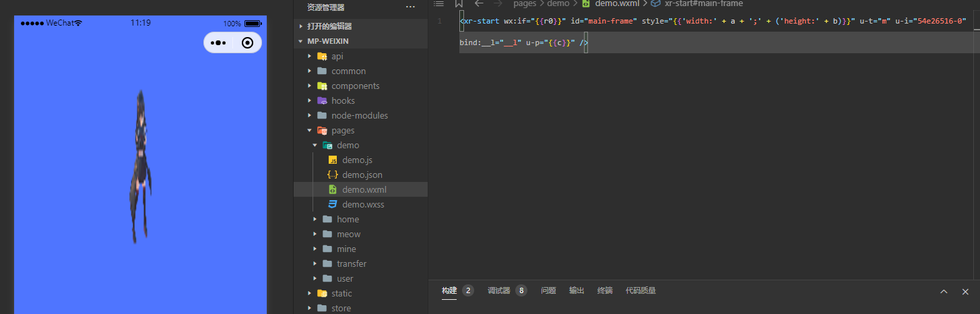Click 'pages' in the breadcrumb path
The width and height of the screenshot is (980, 314).
tap(525, 3)
